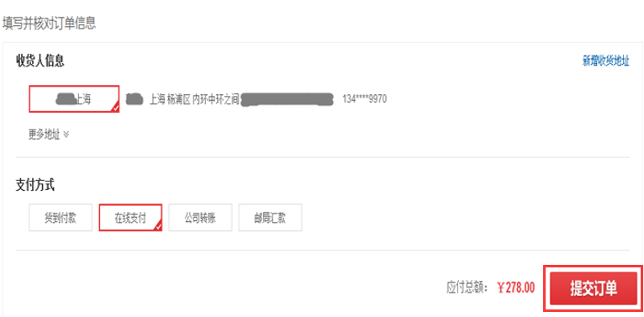Click the masked phone number 134****9970
The height and width of the screenshot is (317, 644).
pyautogui.click(x=364, y=99)
